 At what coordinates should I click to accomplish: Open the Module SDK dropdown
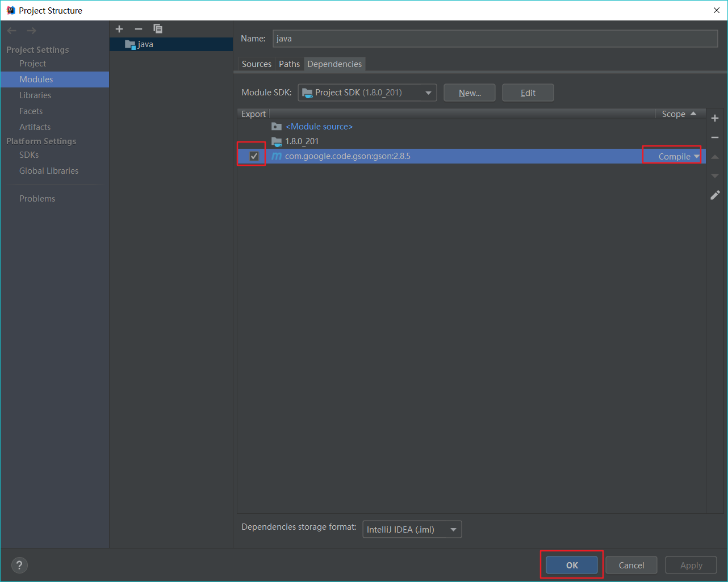pos(367,93)
